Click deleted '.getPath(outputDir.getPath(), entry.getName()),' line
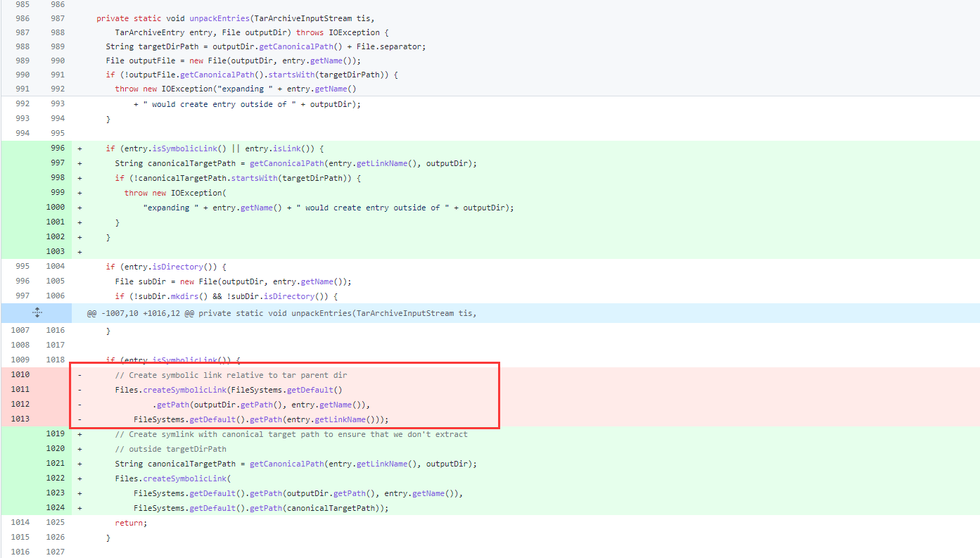Viewport: 980px width, 558px height. pyautogui.click(x=261, y=405)
